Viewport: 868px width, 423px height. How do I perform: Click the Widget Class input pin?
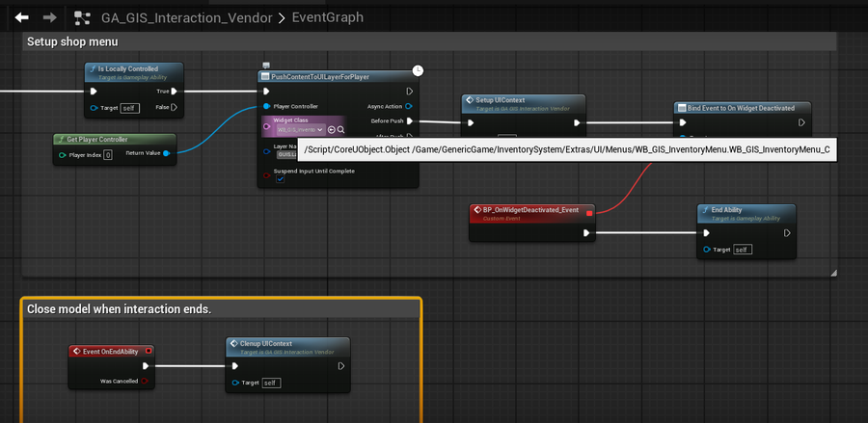(x=266, y=125)
